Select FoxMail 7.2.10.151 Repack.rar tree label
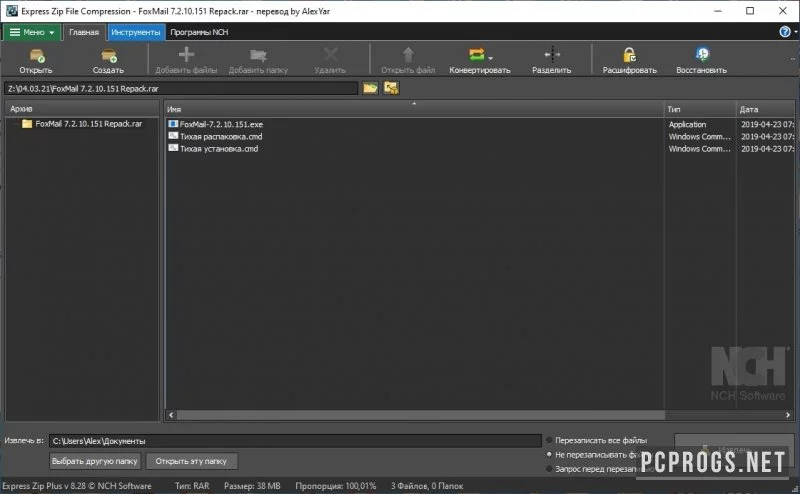 click(x=89, y=124)
